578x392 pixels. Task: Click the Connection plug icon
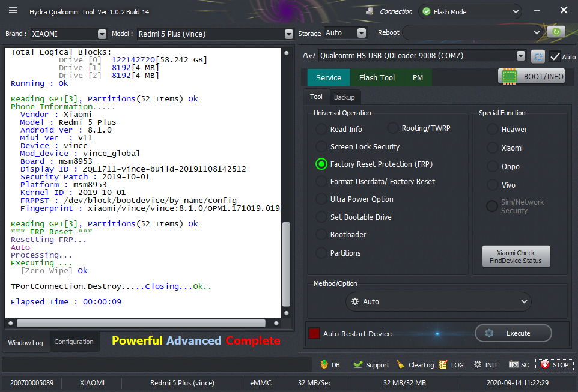(x=370, y=11)
